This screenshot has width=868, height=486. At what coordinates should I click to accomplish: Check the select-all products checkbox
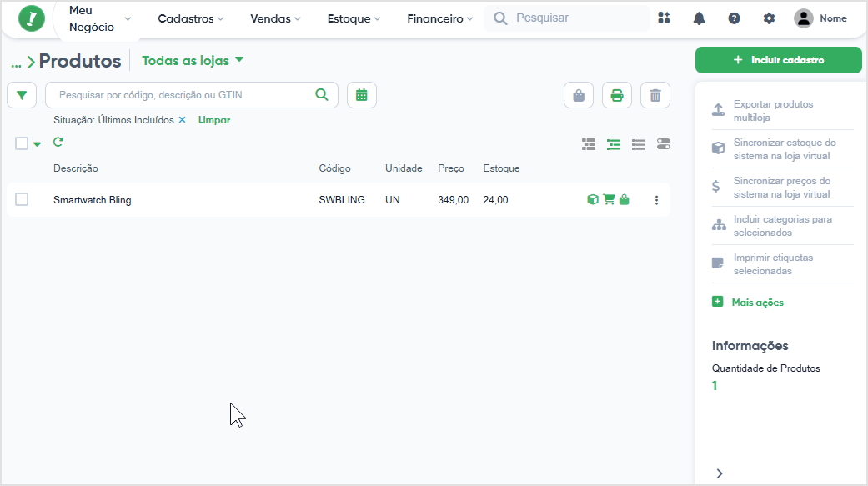pos(22,143)
